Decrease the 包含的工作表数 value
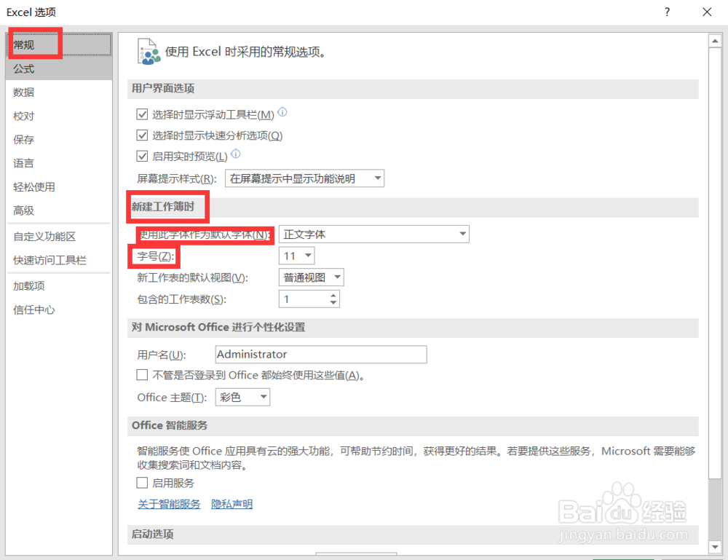 [333, 303]
